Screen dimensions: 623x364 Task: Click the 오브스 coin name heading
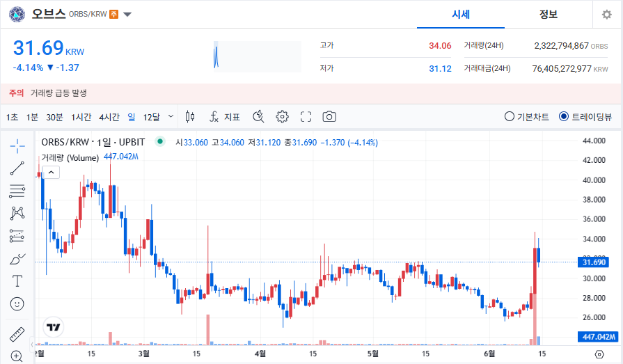coord(49,14)
